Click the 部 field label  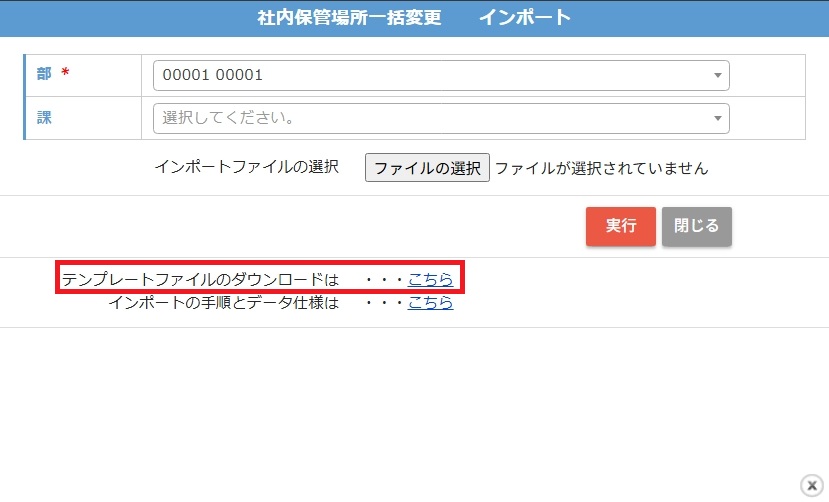click(45, 74)
